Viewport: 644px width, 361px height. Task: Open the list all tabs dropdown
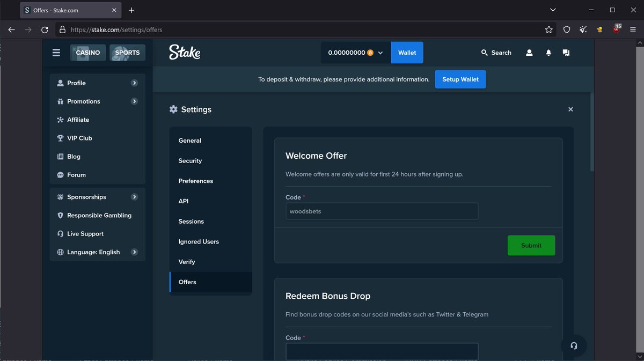553,10
